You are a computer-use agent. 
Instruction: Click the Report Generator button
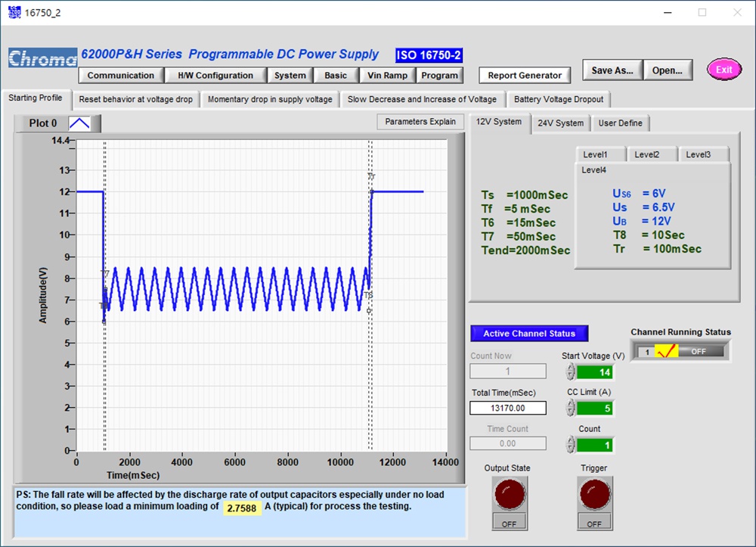[x=525, y=76]
